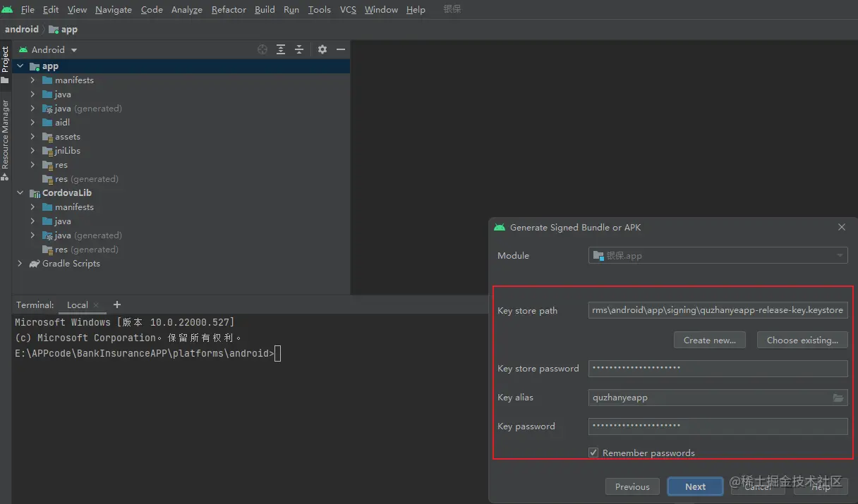
Task: Open the File menu
Action: [28, 9]
